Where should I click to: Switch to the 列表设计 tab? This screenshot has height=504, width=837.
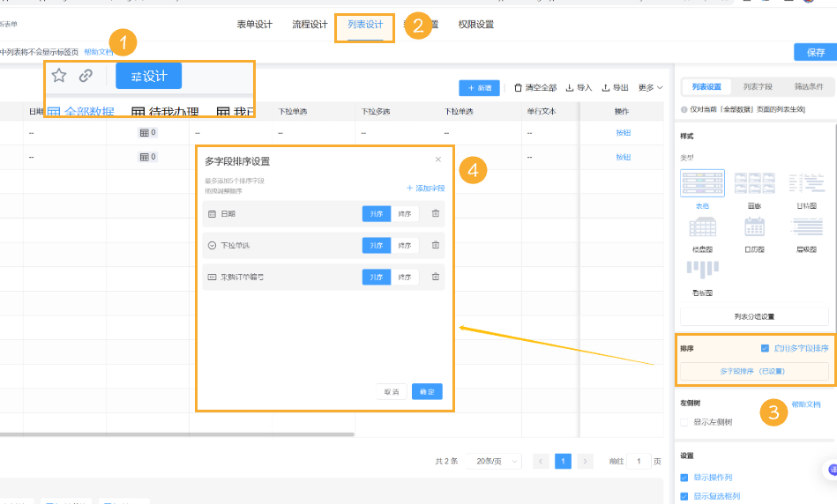pos(365,24)
